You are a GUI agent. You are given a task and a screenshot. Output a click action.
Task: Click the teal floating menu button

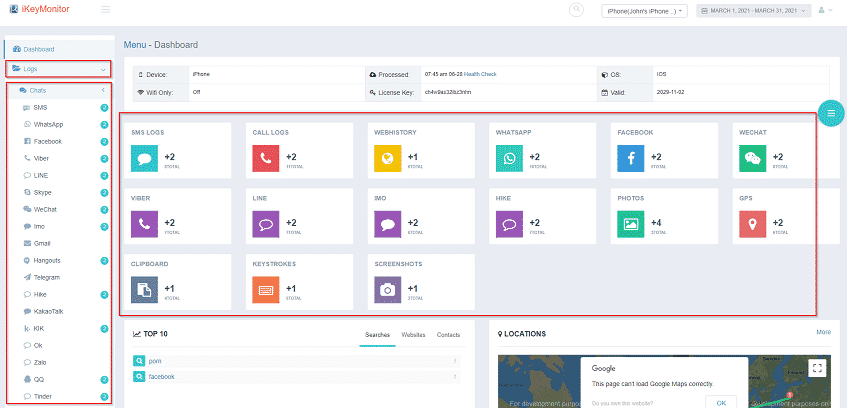(x=831, y=113)
